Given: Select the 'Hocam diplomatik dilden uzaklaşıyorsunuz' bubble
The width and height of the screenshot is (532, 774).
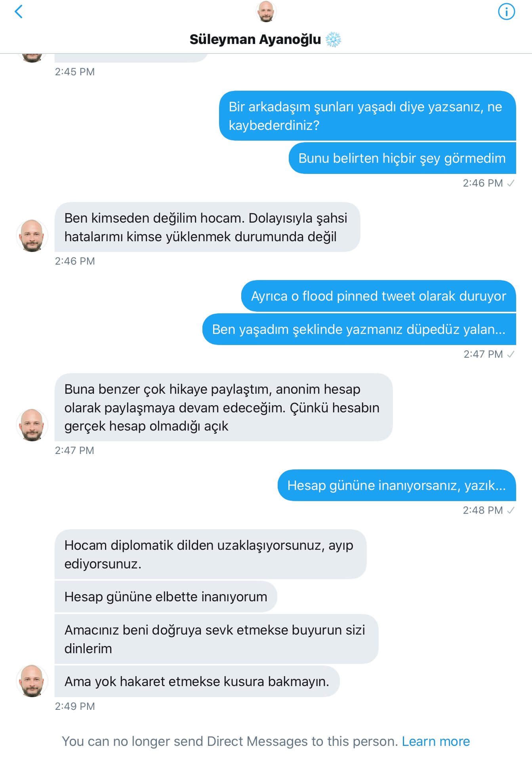Looking at the screenshot, I should [210, 554].
